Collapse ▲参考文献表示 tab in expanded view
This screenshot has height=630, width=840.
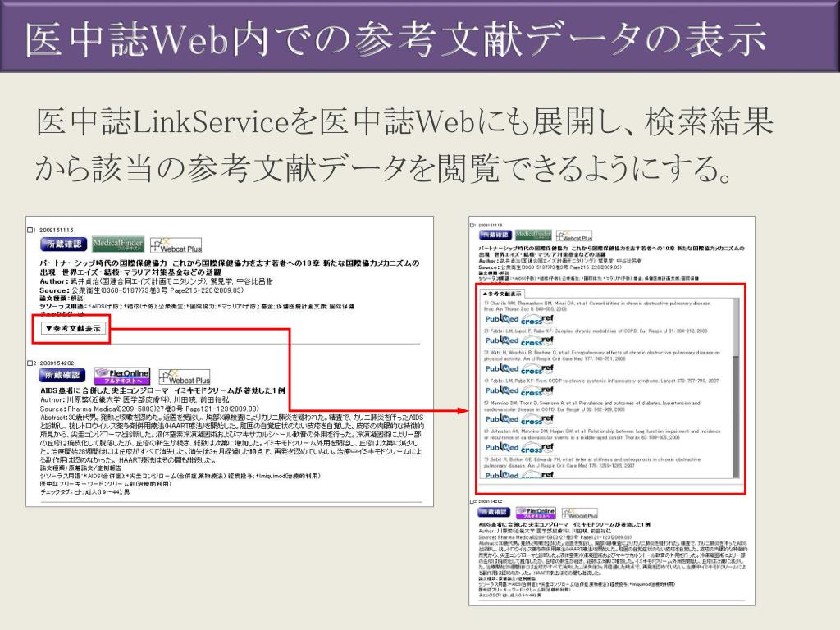[x=503, y=294]
